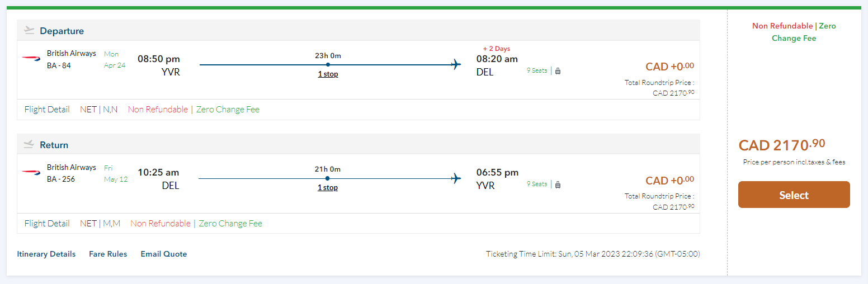Screen dimensions: 868x284
Task: Open Itinerary Details
Action: (46, 254)
